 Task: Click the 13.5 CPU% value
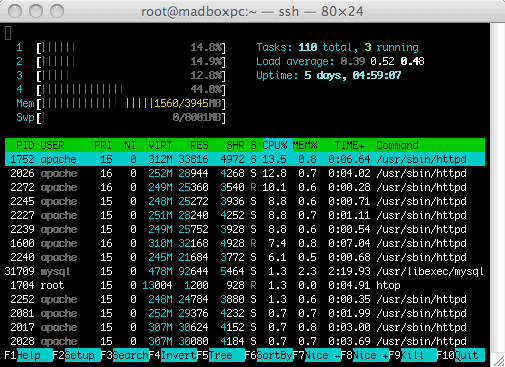[274, 159]
